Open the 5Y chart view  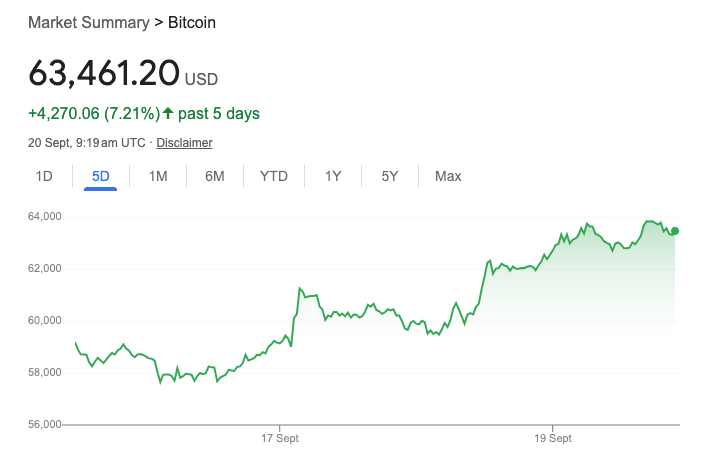point(390,176)
